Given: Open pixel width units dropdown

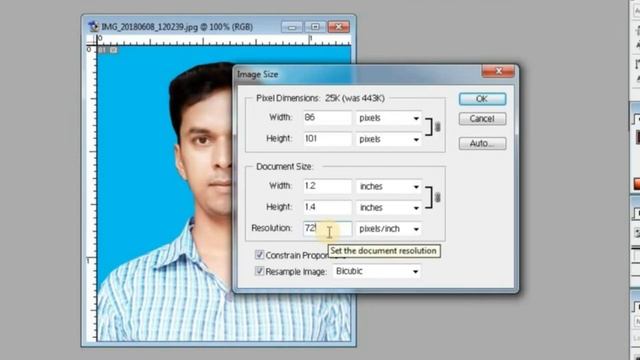Looking at the screenshot, I should click(x=389, y=118).
